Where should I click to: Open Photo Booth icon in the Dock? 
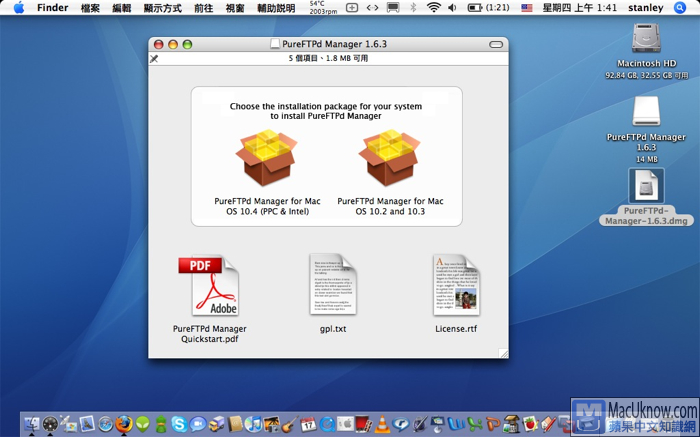coord(363,425)
